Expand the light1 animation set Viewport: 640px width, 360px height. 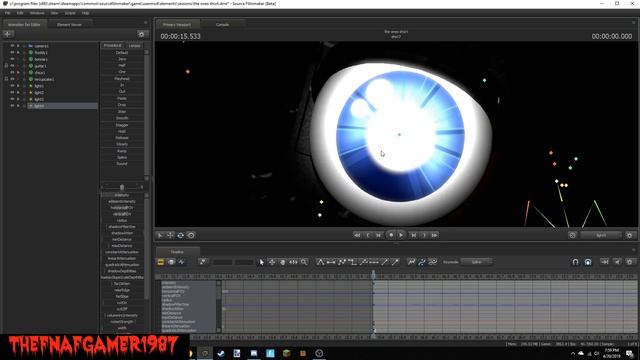click(24, 86)
